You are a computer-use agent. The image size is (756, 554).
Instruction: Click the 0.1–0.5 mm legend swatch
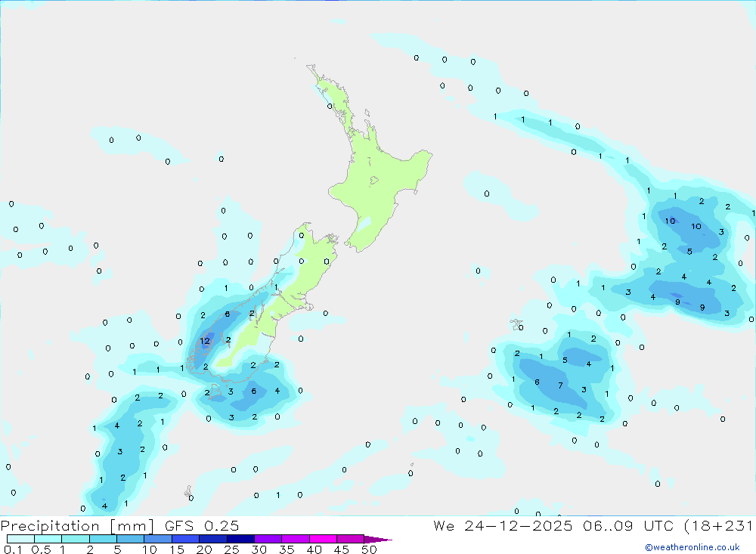pyautogui.click(x=20, y=539)
